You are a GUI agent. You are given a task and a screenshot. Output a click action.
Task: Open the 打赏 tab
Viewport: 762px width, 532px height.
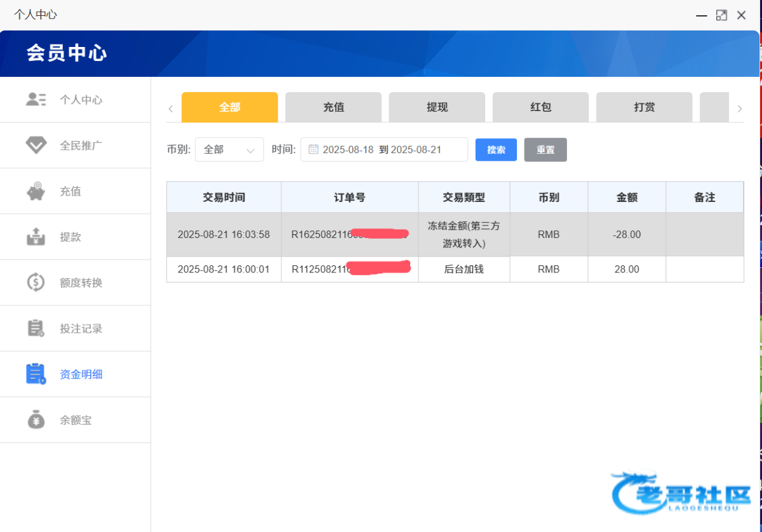(x=644, y=107)
